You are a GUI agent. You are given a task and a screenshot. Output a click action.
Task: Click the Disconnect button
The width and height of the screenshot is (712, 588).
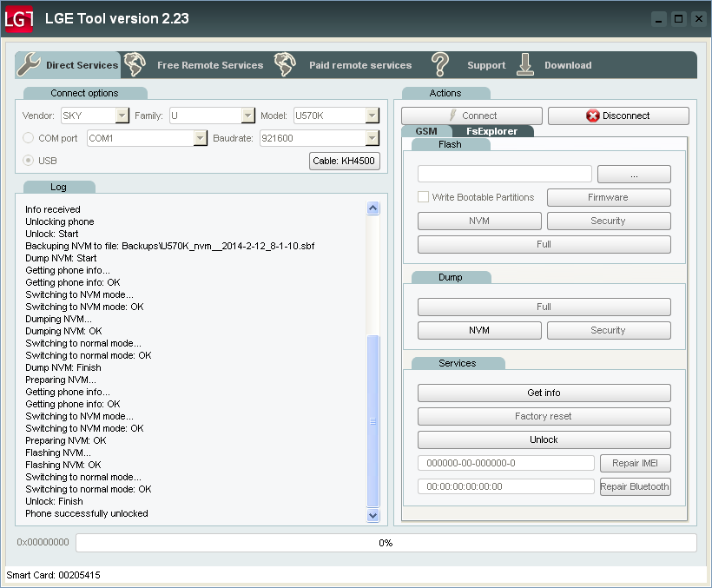[x=618, y=116]
